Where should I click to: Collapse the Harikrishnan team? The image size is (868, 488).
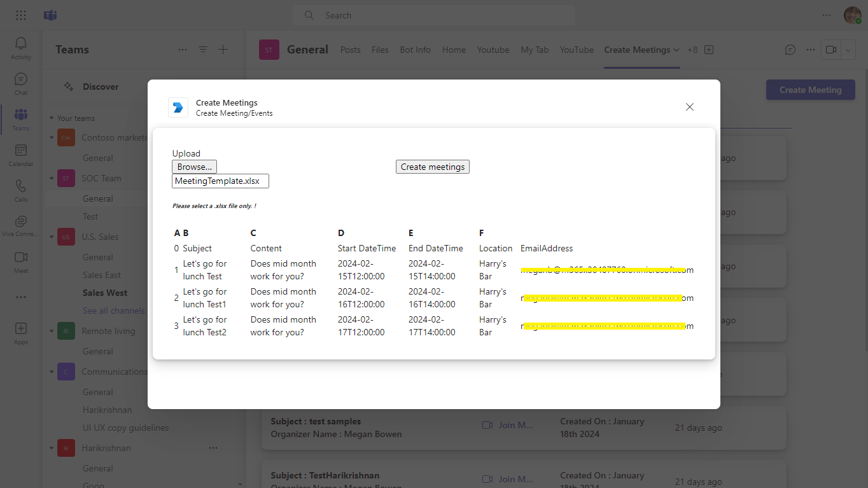tap(52, 448)
